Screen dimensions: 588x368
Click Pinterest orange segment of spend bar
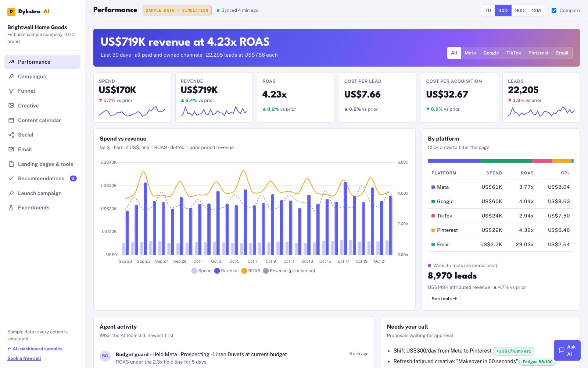click(562, 161)
